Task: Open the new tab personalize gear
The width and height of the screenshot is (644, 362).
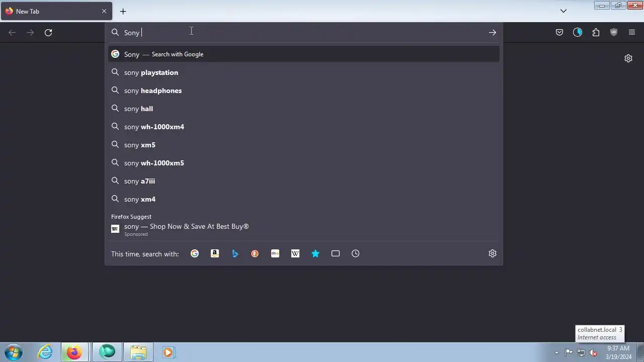Action: point(628,58)
